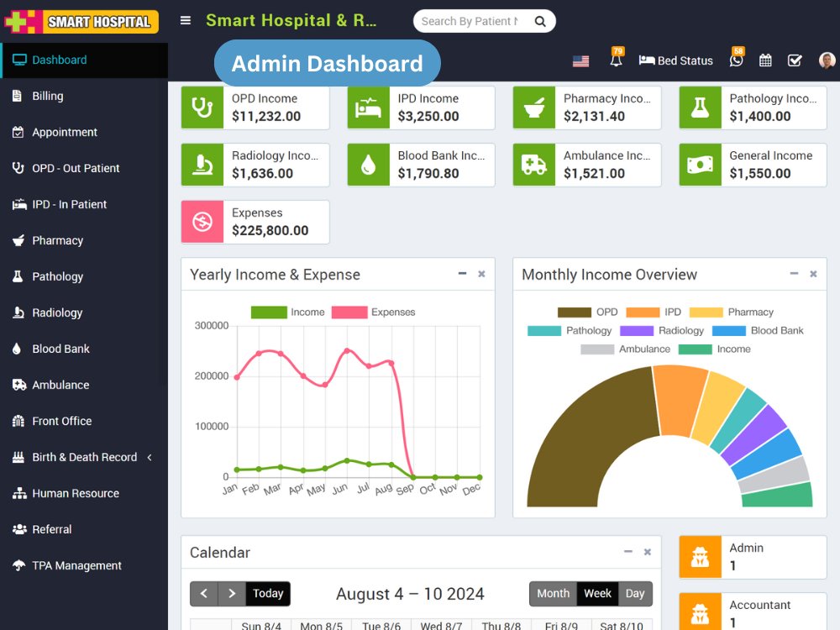Viewport: 840px width, 630px height.
Task: Click the Front Office building icon
Action: pyautogui.click(x=18, y=421)
